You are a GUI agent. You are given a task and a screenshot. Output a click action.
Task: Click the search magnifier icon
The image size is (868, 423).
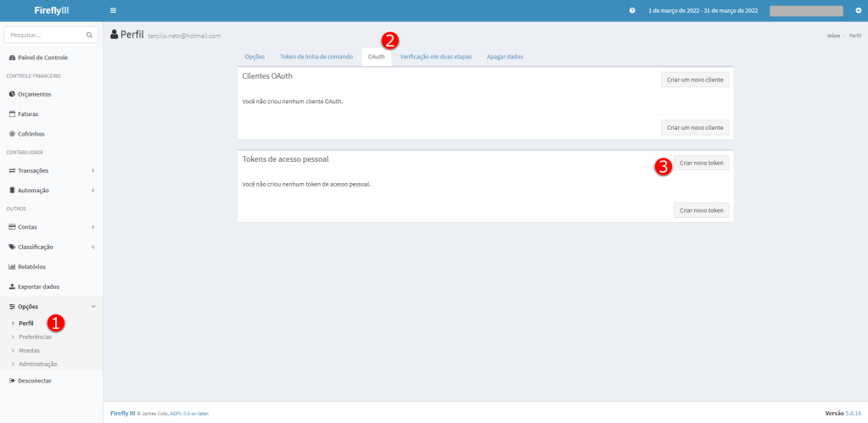point(90,36)
